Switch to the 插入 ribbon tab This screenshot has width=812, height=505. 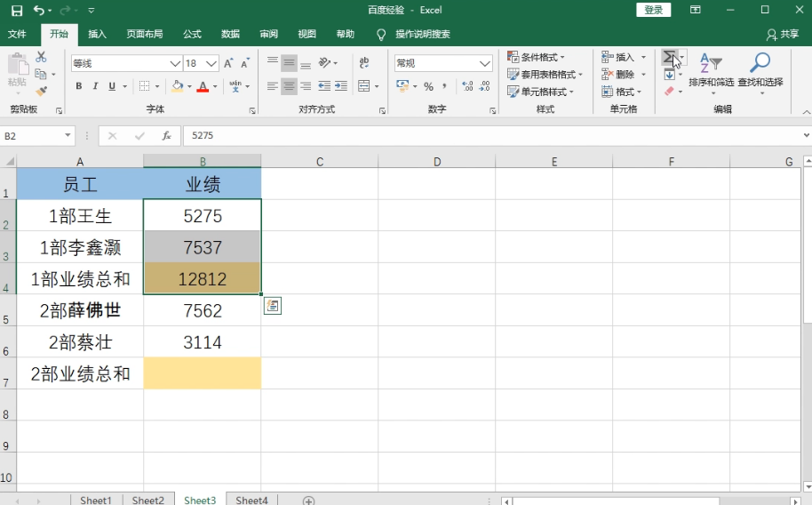pos(97,34)
